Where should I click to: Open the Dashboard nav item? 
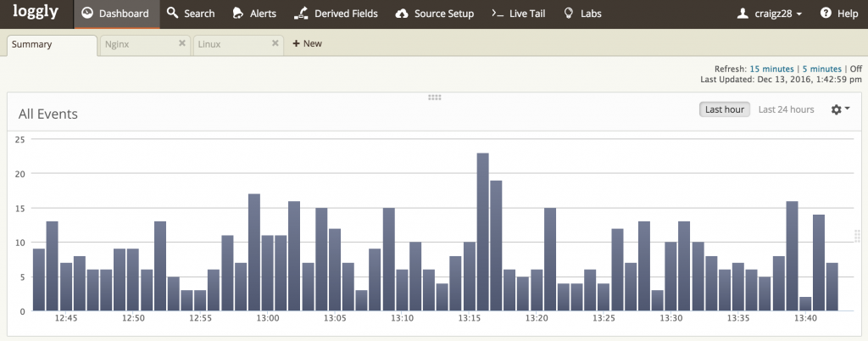pyautogui.click(x=116, y=14)
